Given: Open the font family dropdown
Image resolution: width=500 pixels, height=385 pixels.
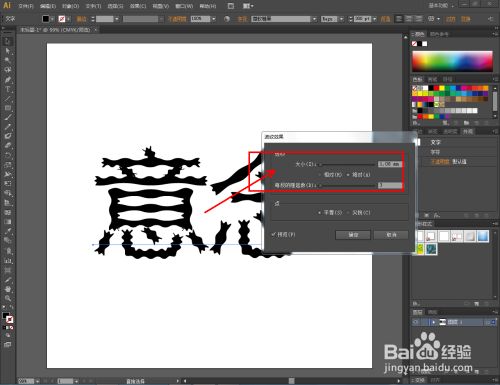Looking at the screenshot, I should [314, 19].
